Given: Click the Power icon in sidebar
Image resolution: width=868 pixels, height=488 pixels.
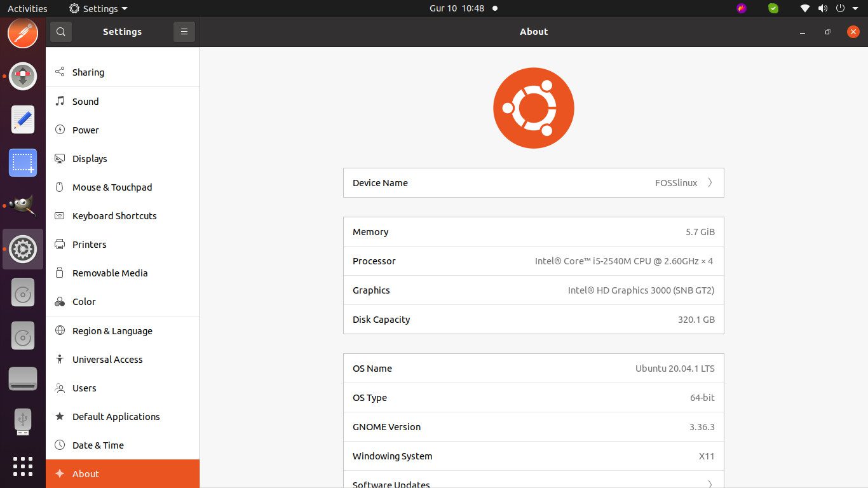Looking at the screenshot, I should pyautogui.click(x=60, y=130).
